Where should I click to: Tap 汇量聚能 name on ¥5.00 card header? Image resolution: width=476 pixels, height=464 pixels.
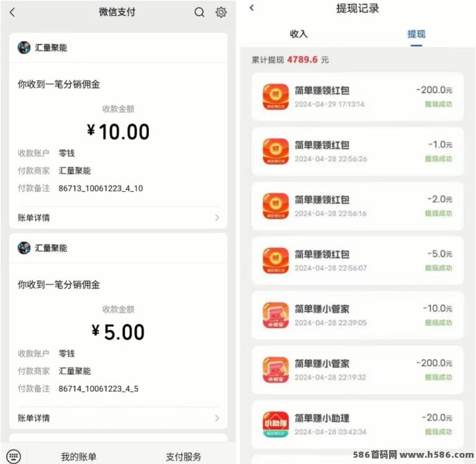[x=51, y=248]
